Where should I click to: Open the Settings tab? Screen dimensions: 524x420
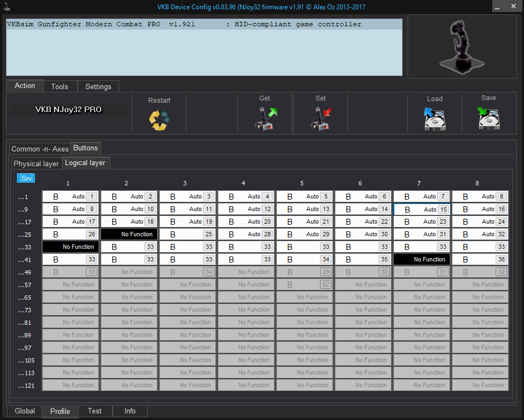pyautogui.click(x=98, y=86)
